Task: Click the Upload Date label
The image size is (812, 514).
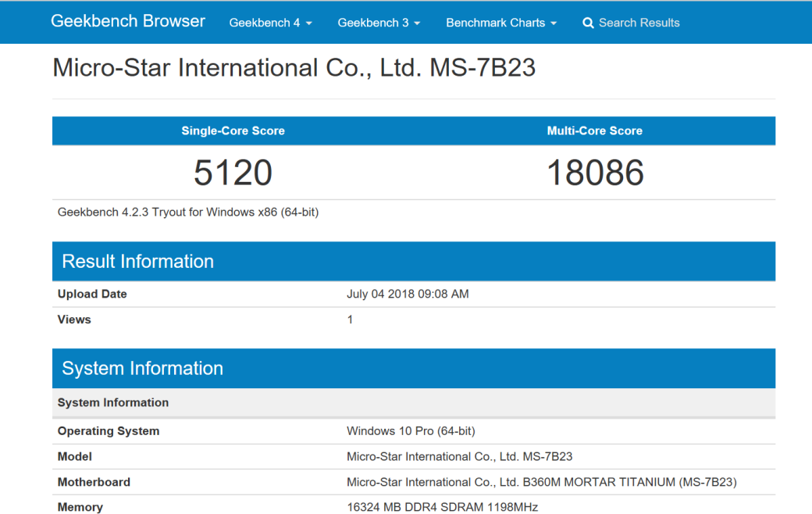Action: [x=92, y=294]
